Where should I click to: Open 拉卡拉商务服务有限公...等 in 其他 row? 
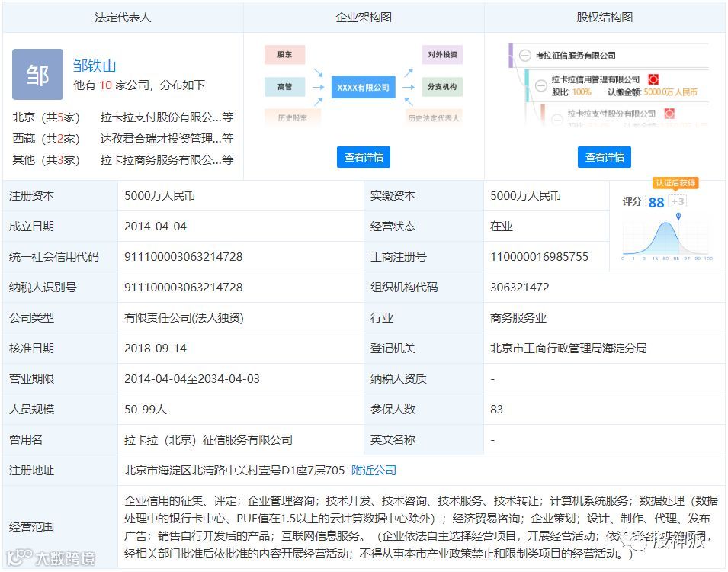167,160
